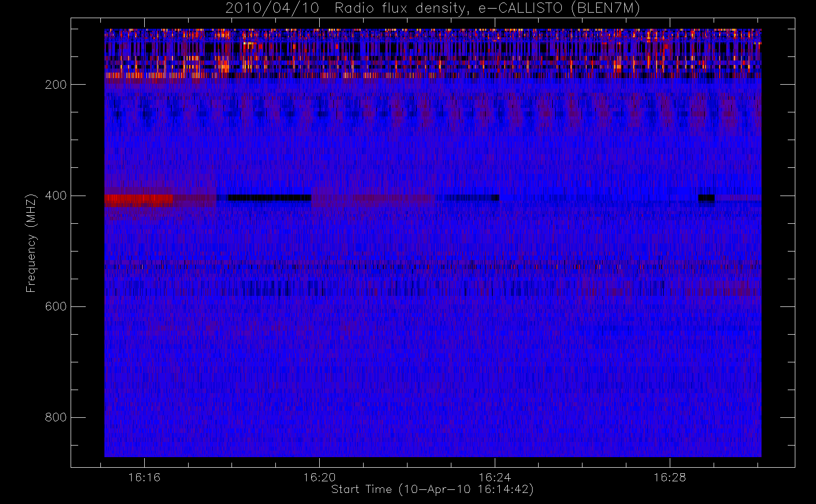Click the 'Frequency (MHZ)' axis label

pos(31,242)
